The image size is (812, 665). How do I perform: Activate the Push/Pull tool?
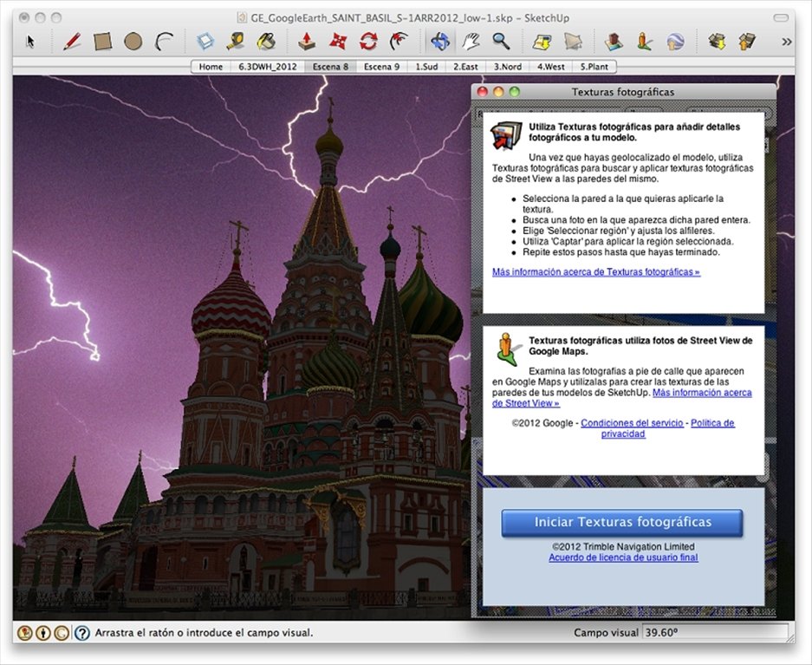[x=307, y=42]
